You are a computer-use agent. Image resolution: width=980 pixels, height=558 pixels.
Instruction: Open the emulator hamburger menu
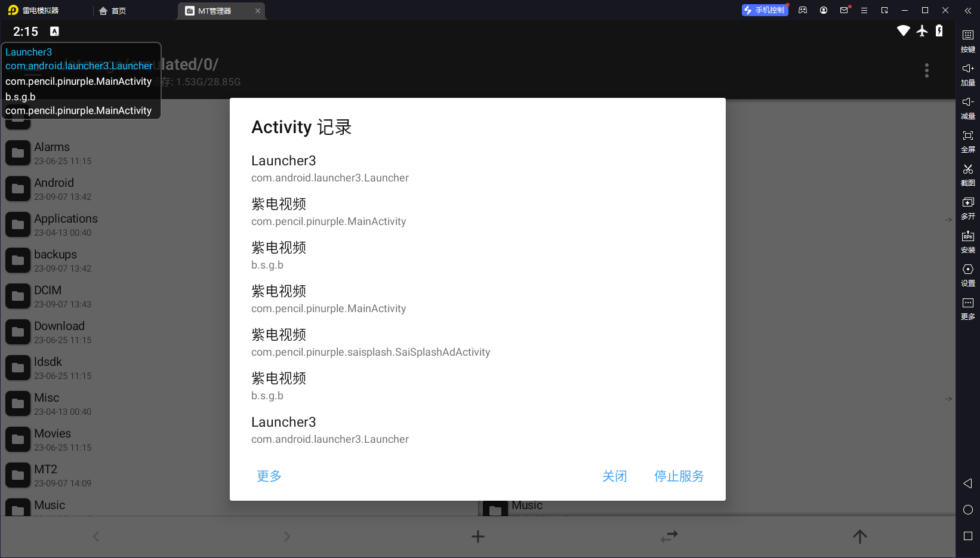pyautogui.click(x=864, y=11)
